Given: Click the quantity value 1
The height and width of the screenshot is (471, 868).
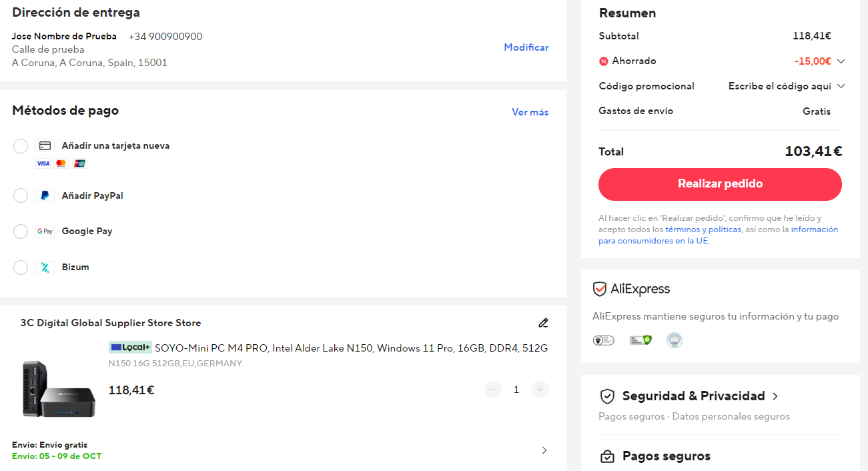Looking at the screenshot, I should pos(516,390).
